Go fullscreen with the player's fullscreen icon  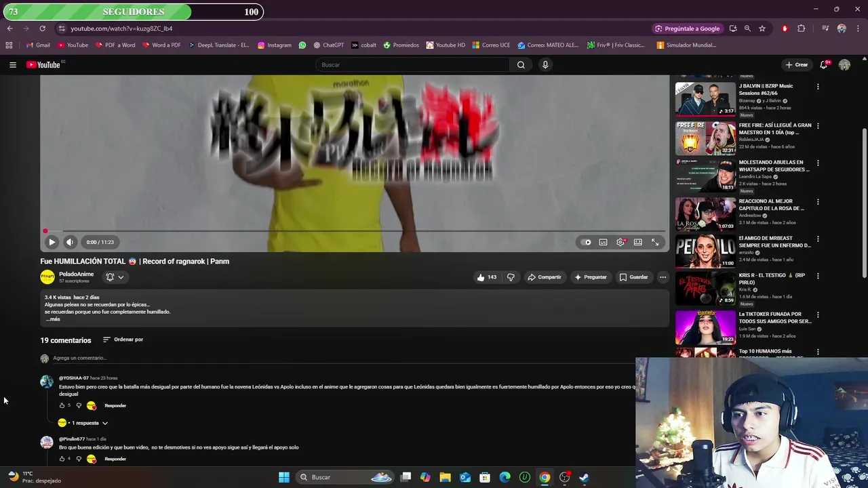tap(655, 242)
